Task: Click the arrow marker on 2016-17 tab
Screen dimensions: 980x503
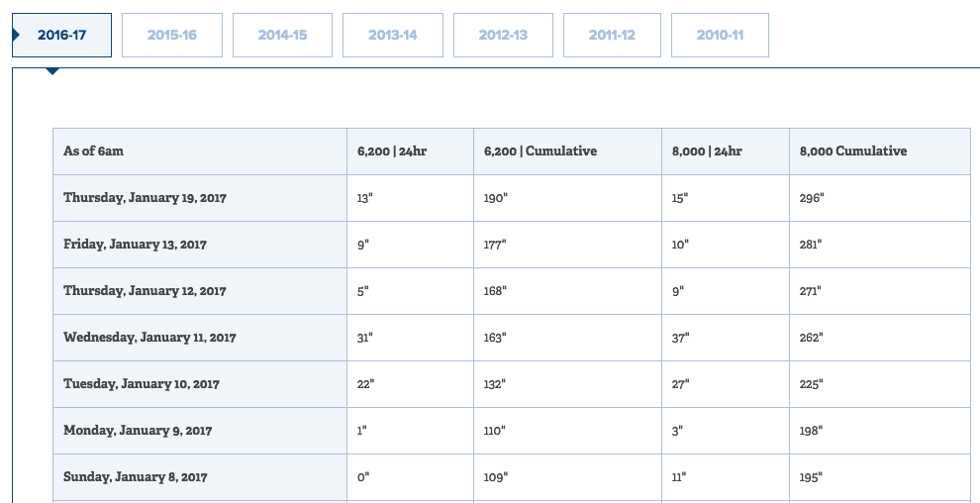Action: tap(16, 35)
